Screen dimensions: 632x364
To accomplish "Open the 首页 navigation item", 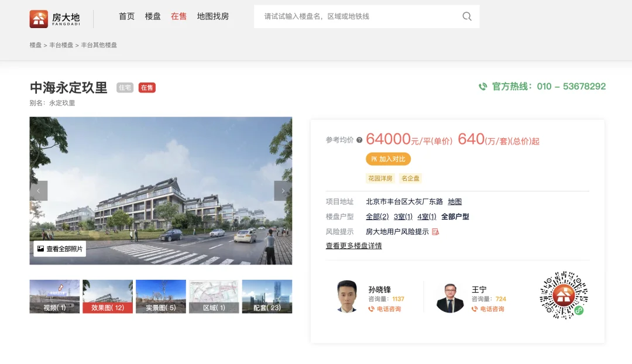I will [x=126, y=16].
